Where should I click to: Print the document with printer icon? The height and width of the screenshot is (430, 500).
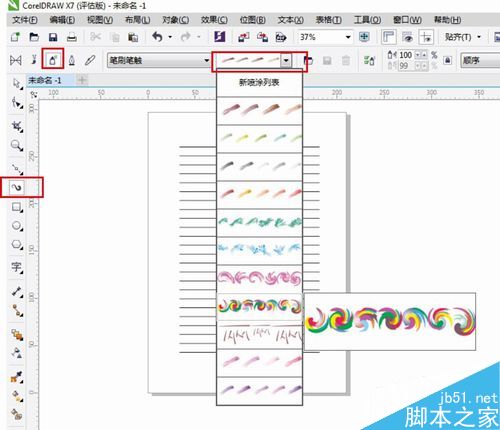72,37
